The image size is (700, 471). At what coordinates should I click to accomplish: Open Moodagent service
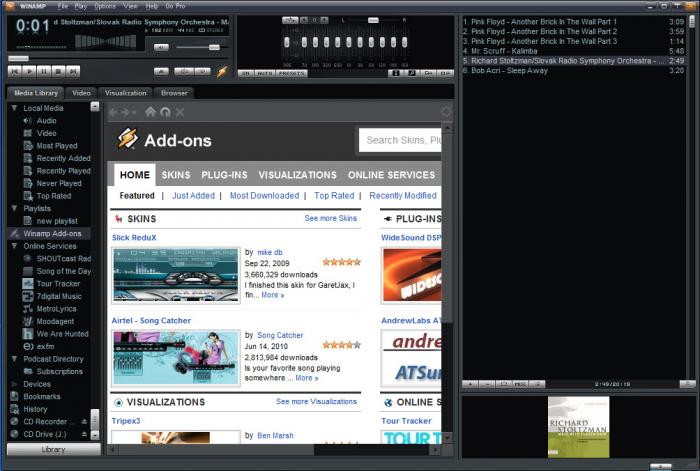tap(55, 321)
